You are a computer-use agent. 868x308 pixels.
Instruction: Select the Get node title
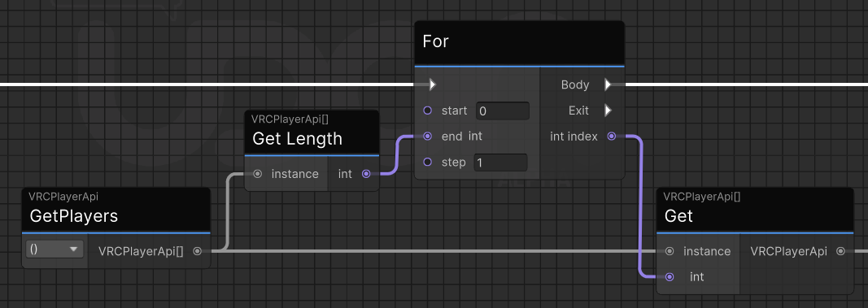678,215
